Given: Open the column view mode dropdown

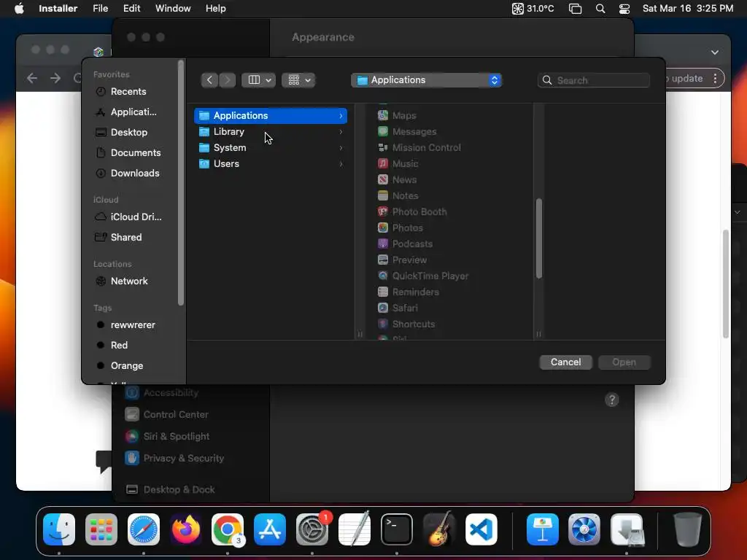Looking at the screenshot, I should [258, 80].
